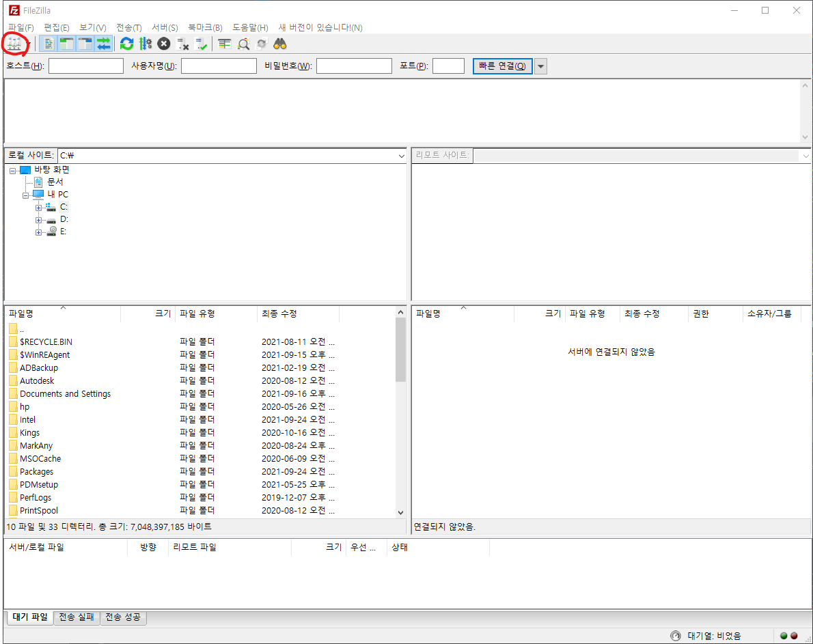Viewport: 813px width, 644px height.
Task: Select the 'PDMsetup' folder row
Action: click(200, 484)
